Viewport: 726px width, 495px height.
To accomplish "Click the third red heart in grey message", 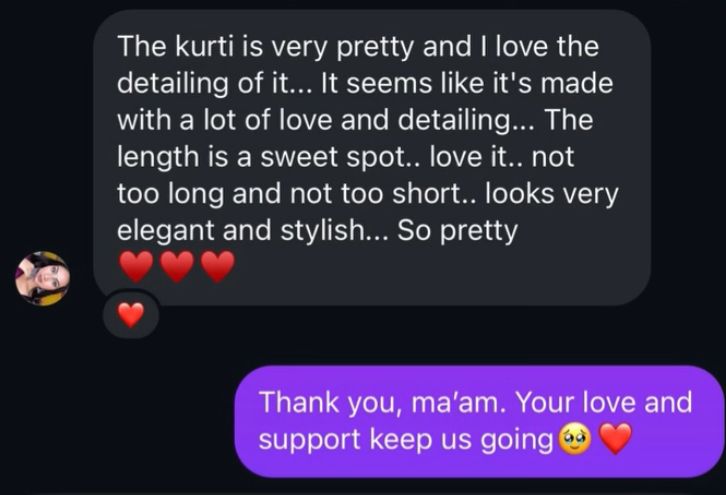I will (218, 267).
